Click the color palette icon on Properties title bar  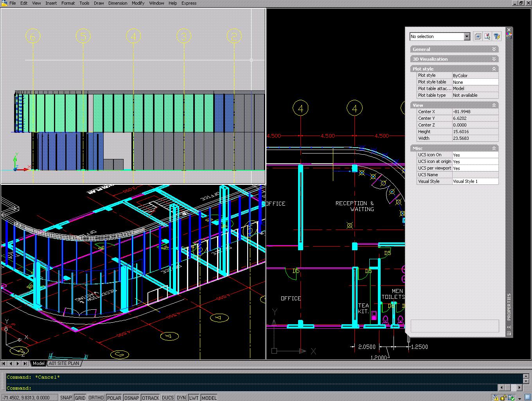click(x=509, y=35)
